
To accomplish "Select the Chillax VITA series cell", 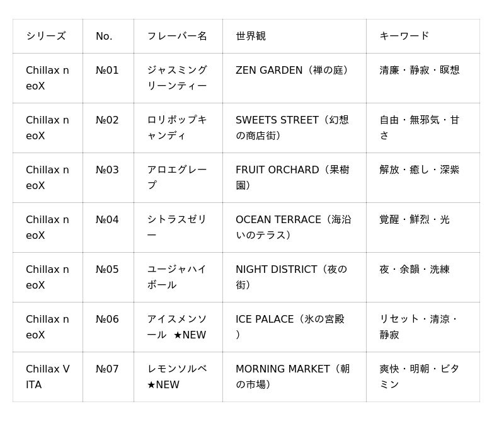I will click(x=48, y=377).
